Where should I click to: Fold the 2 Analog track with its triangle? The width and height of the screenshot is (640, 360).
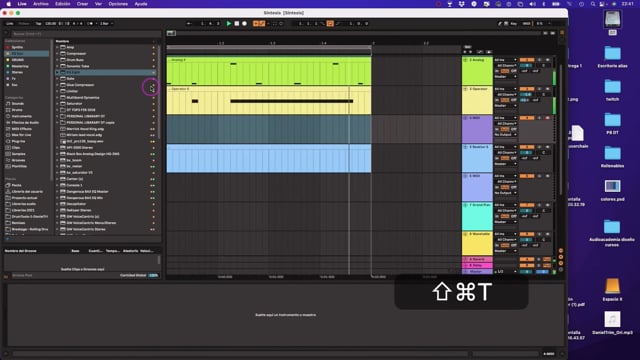465,60
